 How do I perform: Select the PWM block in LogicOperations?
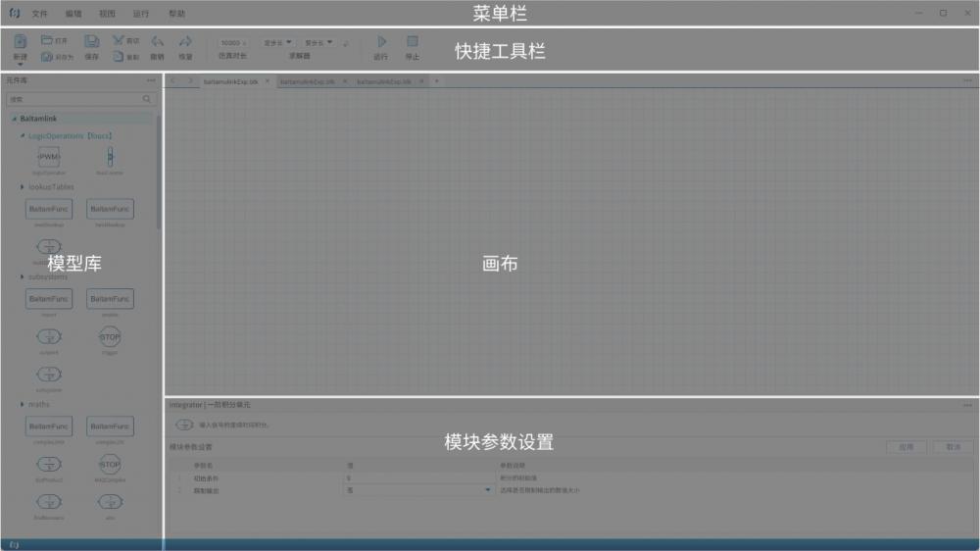pyautogui.click(x=49, y=157)
